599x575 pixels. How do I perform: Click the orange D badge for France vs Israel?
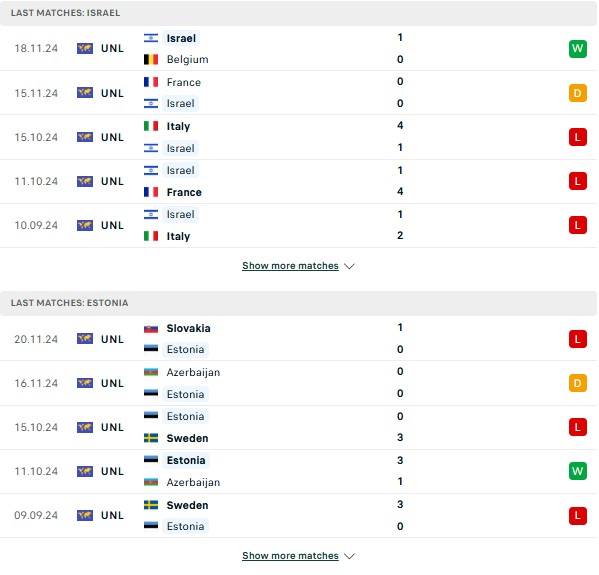tap(577, 93)
